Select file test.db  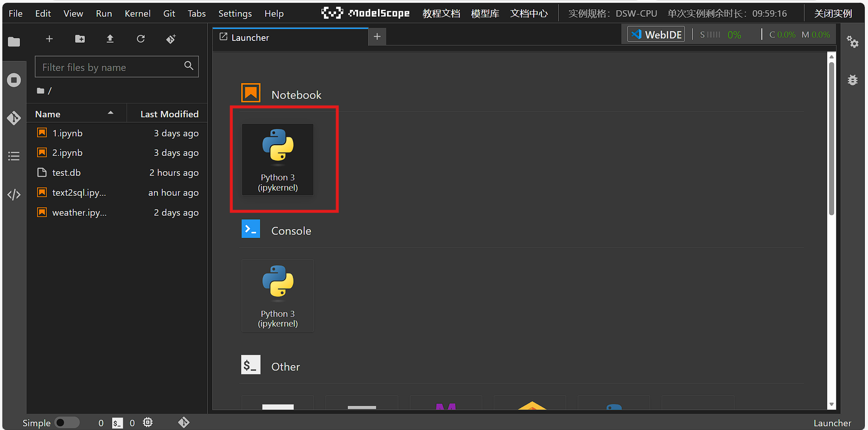click(117, 173)
